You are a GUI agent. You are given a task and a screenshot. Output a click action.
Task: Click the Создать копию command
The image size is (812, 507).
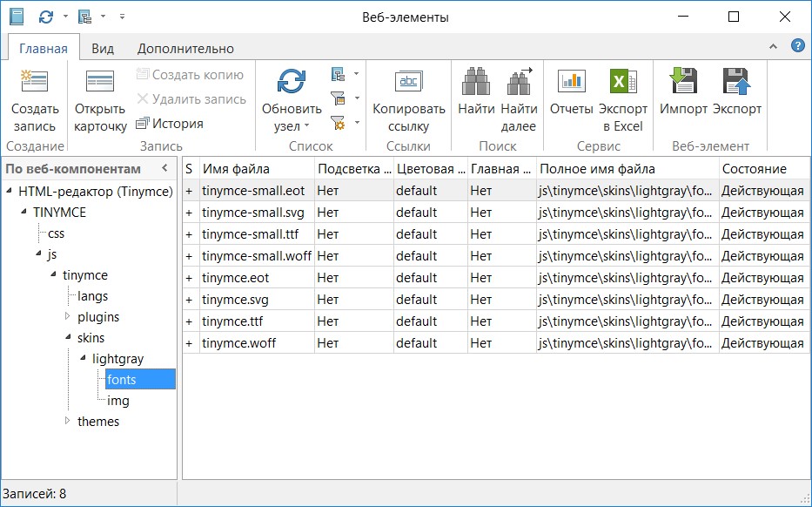tap(190, 75)
